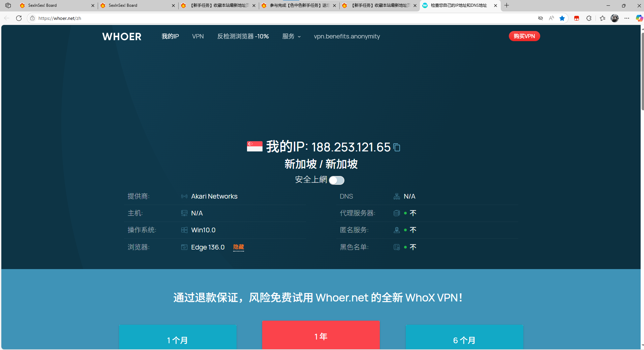Open the Edge Copilot icon
Viewport: 644px width, 350px height.
pyautogui.click(x=639, y=18)
